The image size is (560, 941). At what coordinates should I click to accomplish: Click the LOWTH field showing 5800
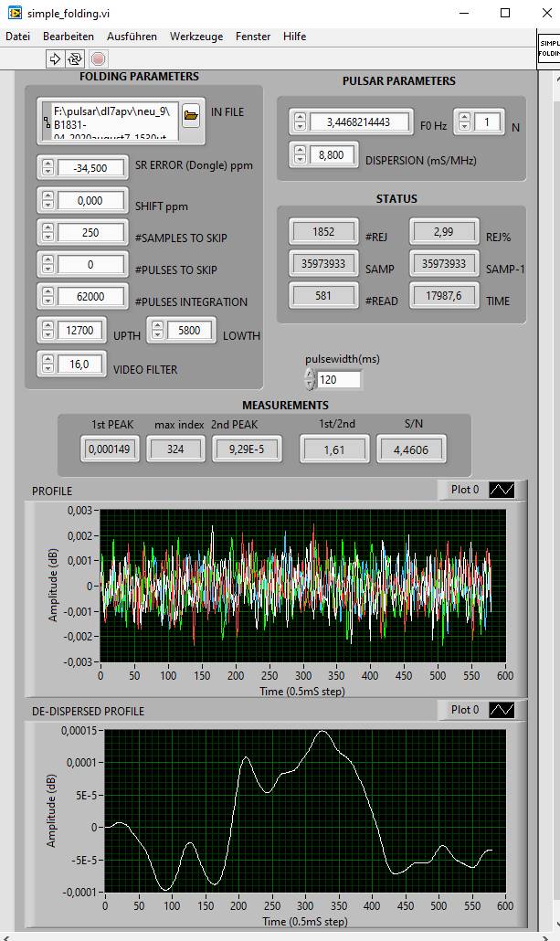click(x=189, y=330)
